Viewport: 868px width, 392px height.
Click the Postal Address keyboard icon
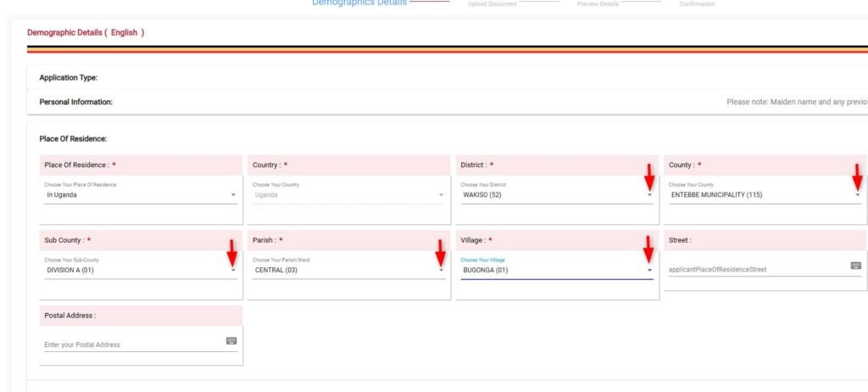231,340
